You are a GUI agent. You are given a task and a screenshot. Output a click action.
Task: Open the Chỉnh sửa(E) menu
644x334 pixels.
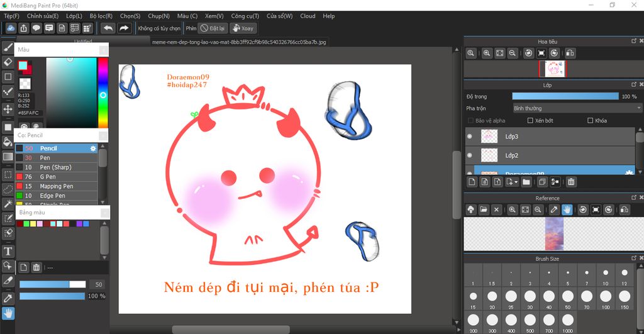(x=43, y=16)
